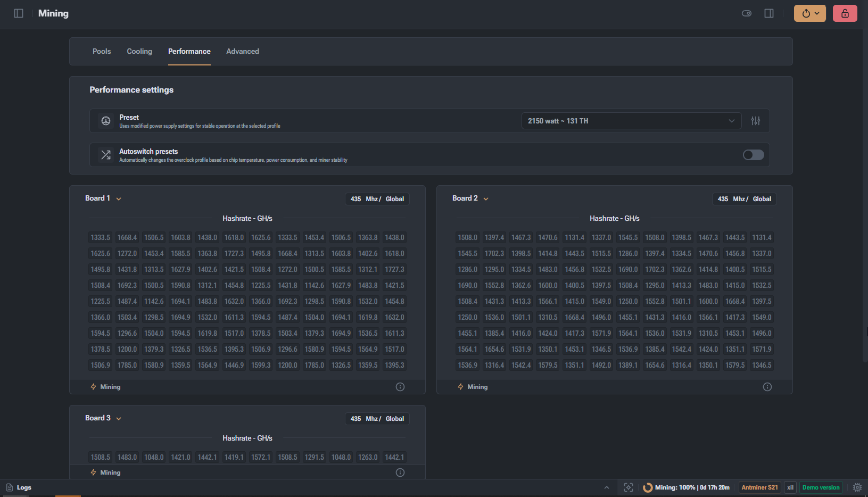Viewport: 868px width, 497px height.
Task: Click Board 2 Mining lightning icon
Action: 461,387
